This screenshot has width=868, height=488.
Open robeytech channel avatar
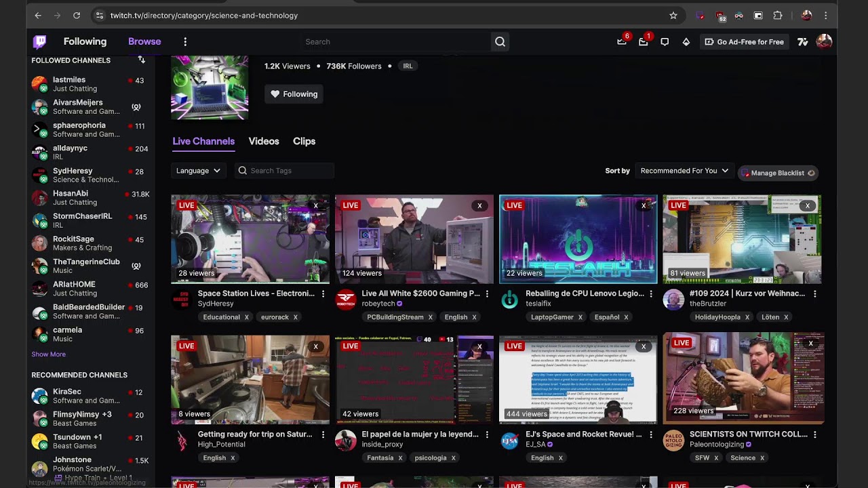click(x=346, y=299)
